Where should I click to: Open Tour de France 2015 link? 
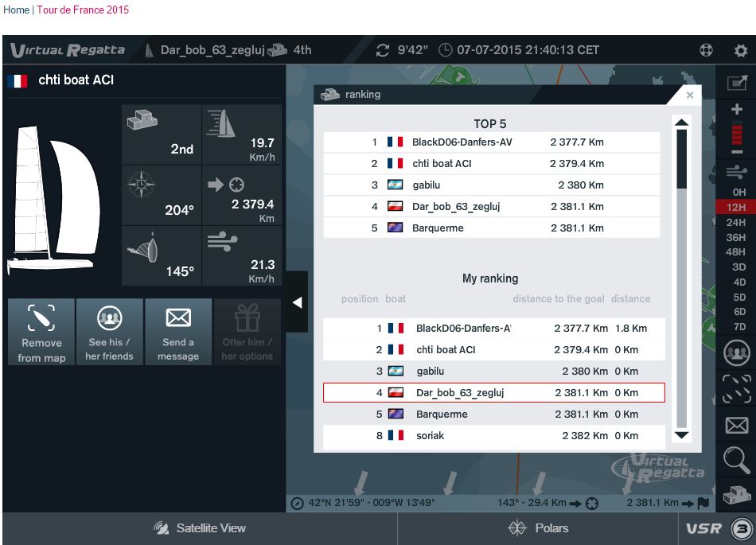tap(83, 10)
